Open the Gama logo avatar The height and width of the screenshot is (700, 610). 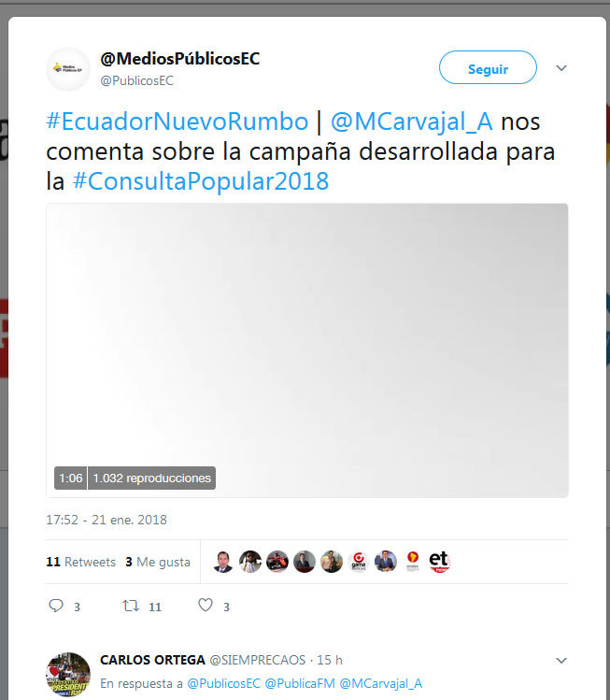pyautogui.click(x=359, y=562)
